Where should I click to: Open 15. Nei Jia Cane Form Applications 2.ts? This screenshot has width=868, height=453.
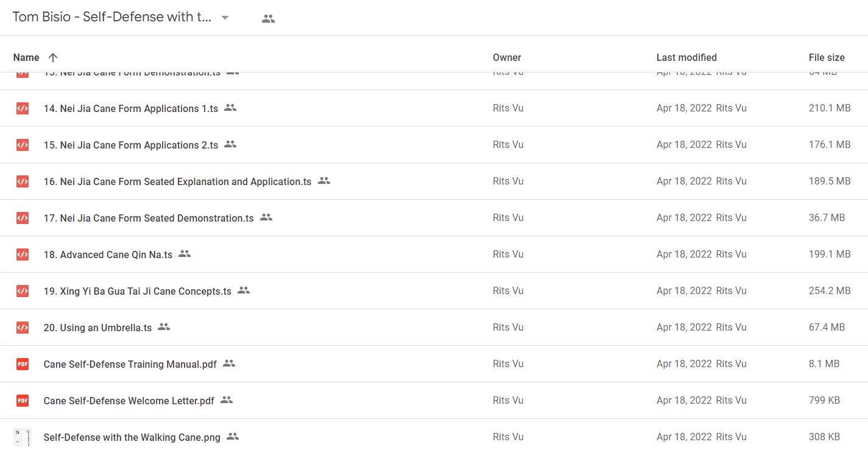pos(131,145)
